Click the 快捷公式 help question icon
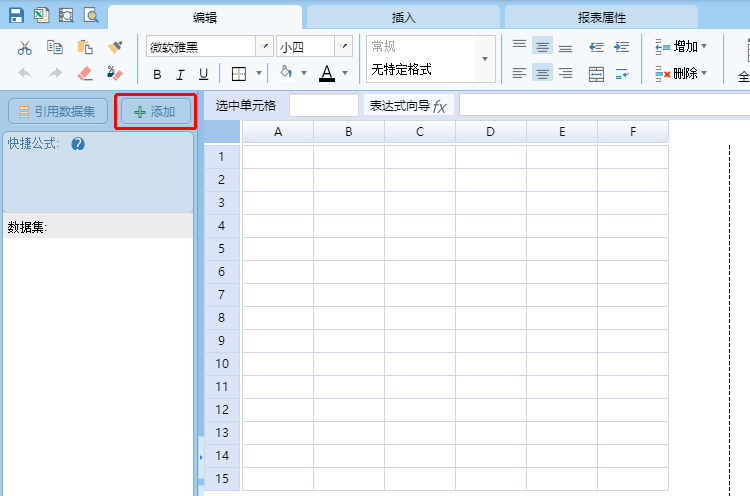Screen dimensions: 750x496 [x=78, y=144]
